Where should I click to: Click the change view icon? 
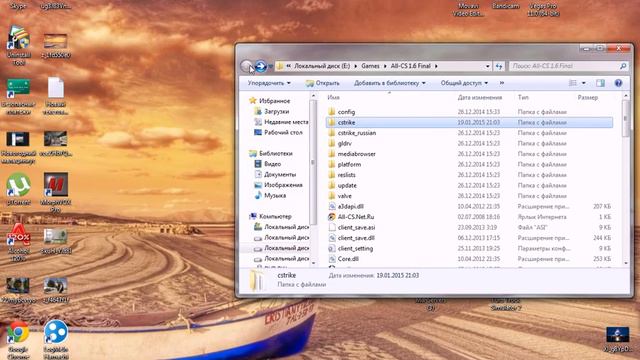(573, 83)
